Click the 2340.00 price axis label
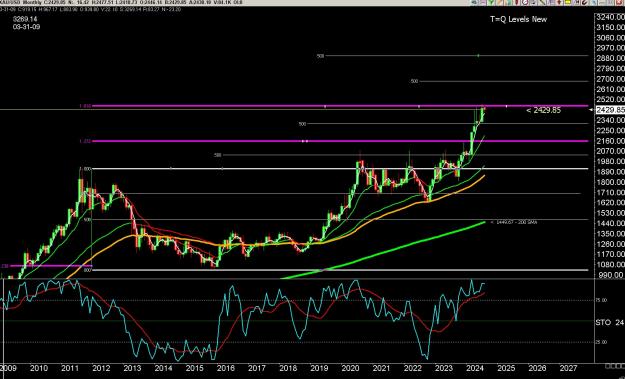The height and width of the screenshot is (379, 625). tap(610, 120)
